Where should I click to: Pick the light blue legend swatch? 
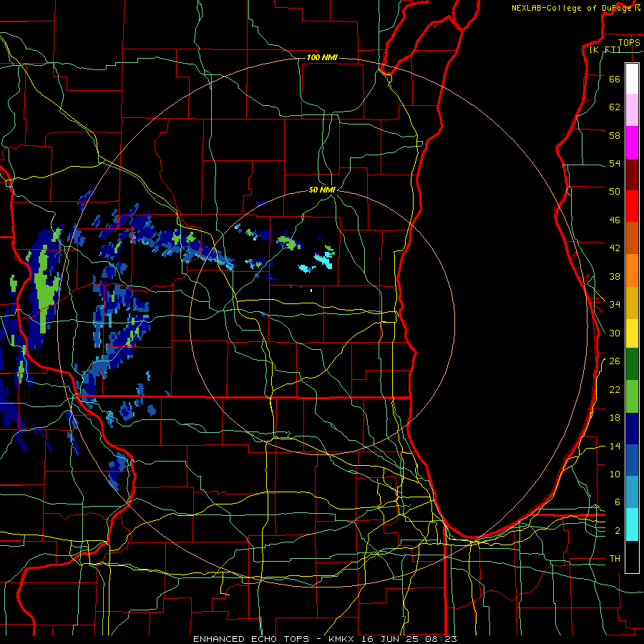[x=632, y=492]
